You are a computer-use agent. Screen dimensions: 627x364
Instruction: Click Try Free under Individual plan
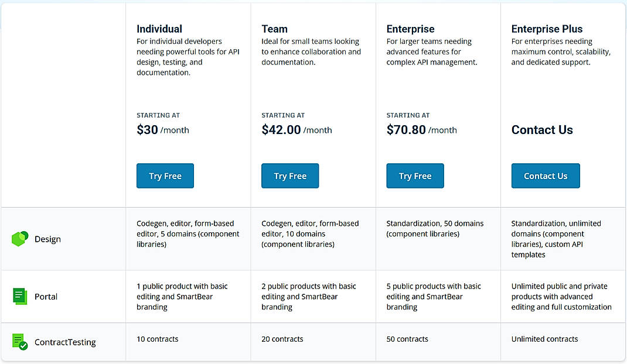click(165, 176)
